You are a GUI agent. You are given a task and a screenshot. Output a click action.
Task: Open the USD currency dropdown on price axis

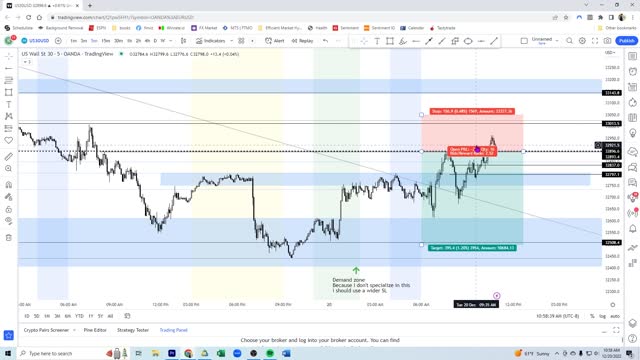tap(610, 53)
